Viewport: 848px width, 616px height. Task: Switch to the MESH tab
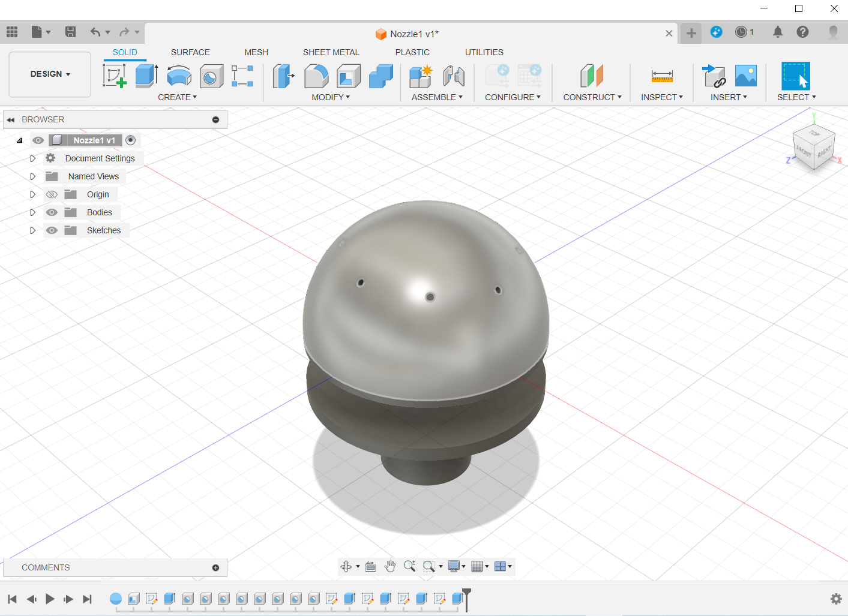point(256,52)
